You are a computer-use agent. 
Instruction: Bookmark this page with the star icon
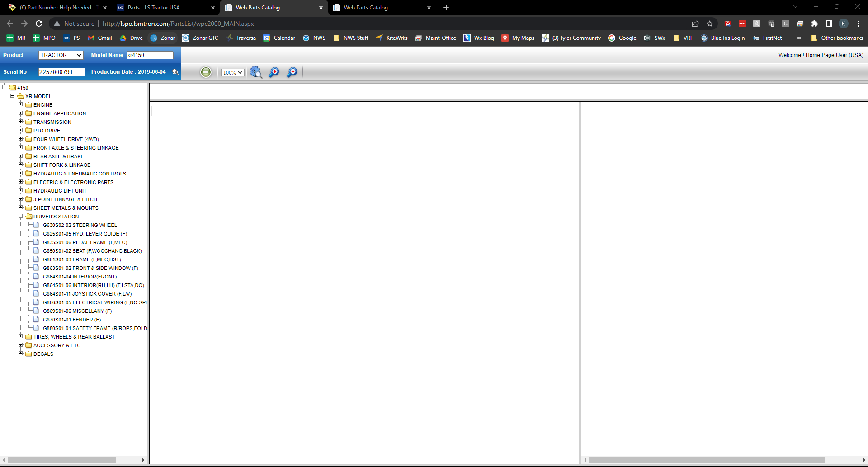pyautogui.click(x=710, y=24)
